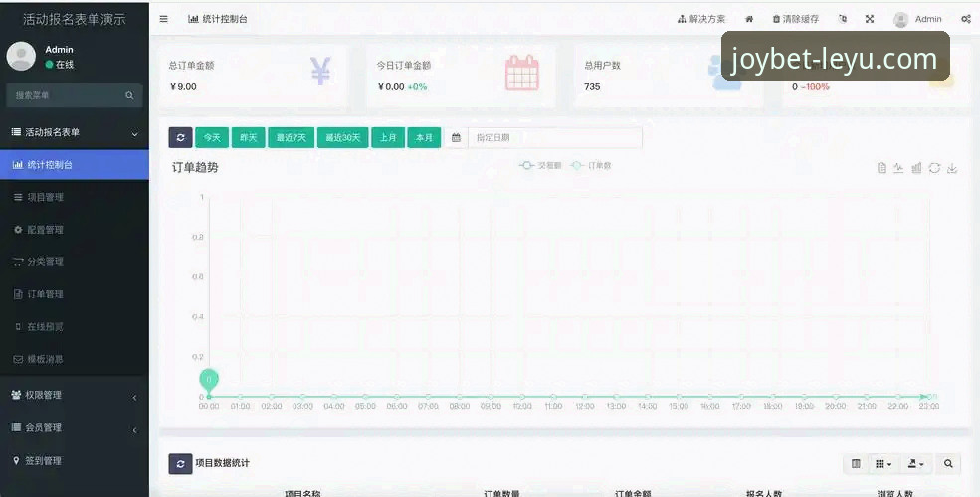
Task: Click the 今日订单金额 calendar card
Action: (461, 76)
